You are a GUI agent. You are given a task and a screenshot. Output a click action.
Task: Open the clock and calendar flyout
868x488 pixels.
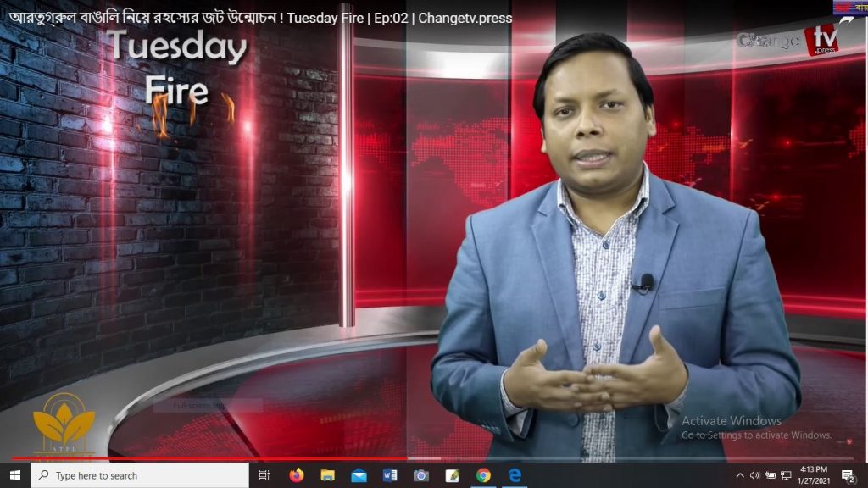814,475
